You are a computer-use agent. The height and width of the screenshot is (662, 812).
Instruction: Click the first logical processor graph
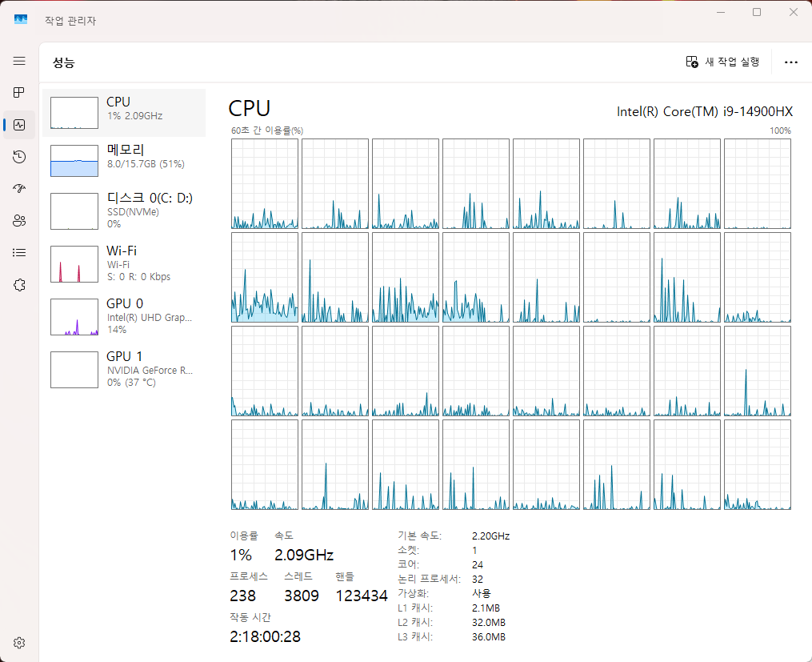265,183
